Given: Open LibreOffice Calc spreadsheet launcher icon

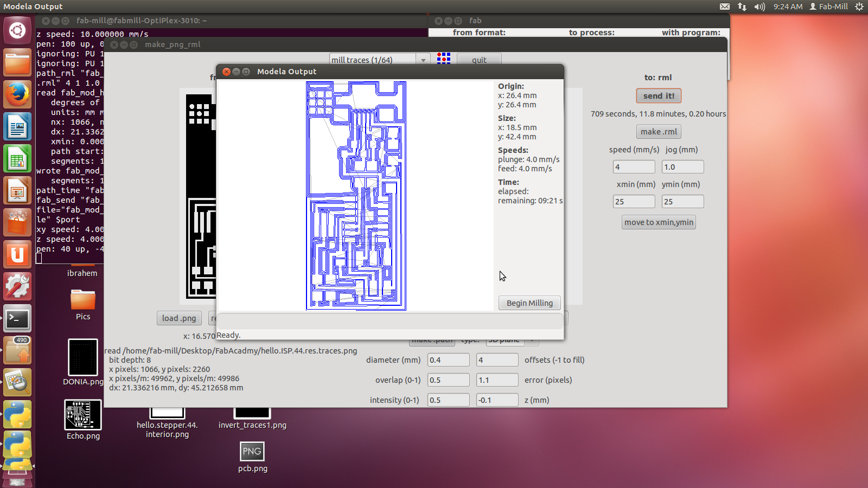Looking at the screenshot, I should coord(17,159).
